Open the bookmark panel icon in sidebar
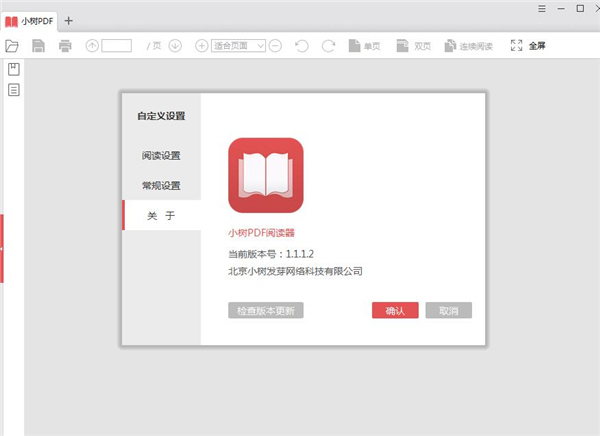This screenshot has width=600, height=436. [x=14, y=69]
